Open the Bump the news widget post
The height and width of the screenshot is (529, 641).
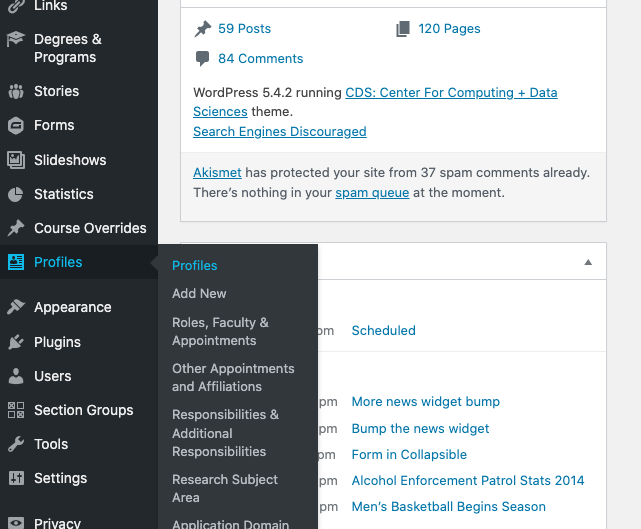click(x=420, y=428)
